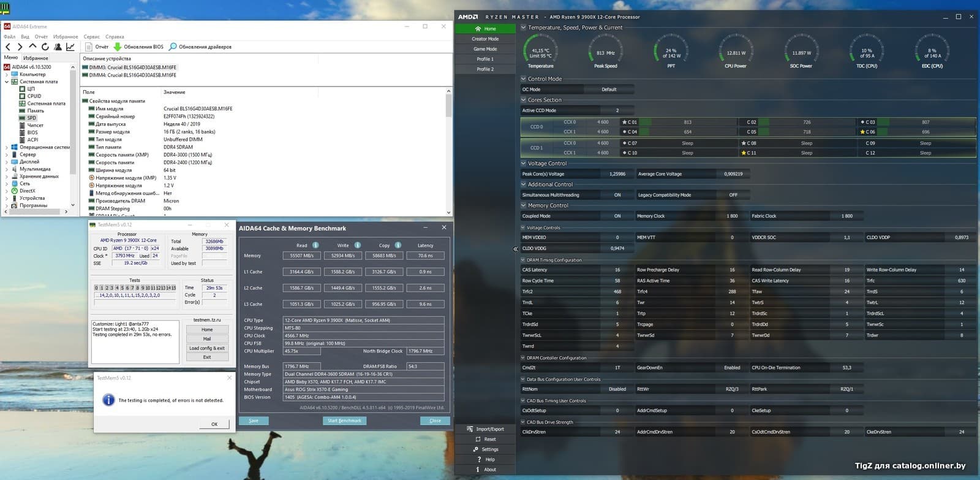The width and height of the screenshot is (980, 480).
Task: Open the line chart icon in AIDA64 toolbar
Action: pos(70,47)
